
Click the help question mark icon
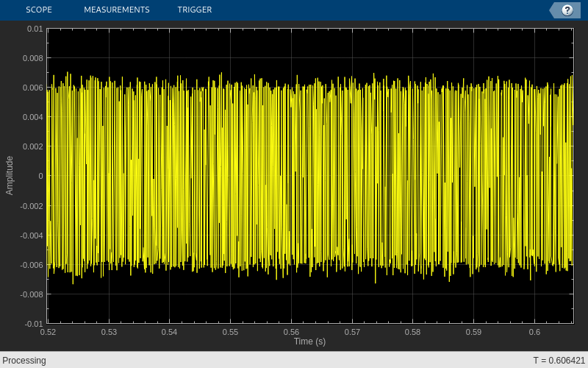(x=567, y=10)
